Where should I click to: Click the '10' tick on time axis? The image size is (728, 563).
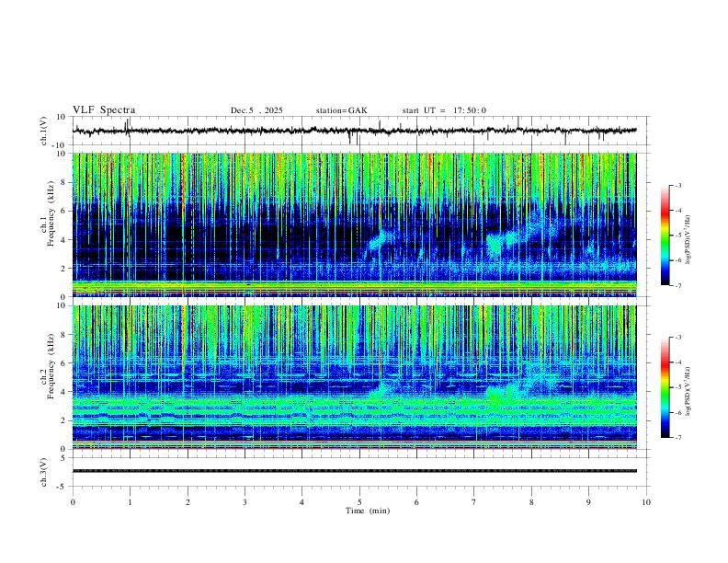tap(646, 502)
